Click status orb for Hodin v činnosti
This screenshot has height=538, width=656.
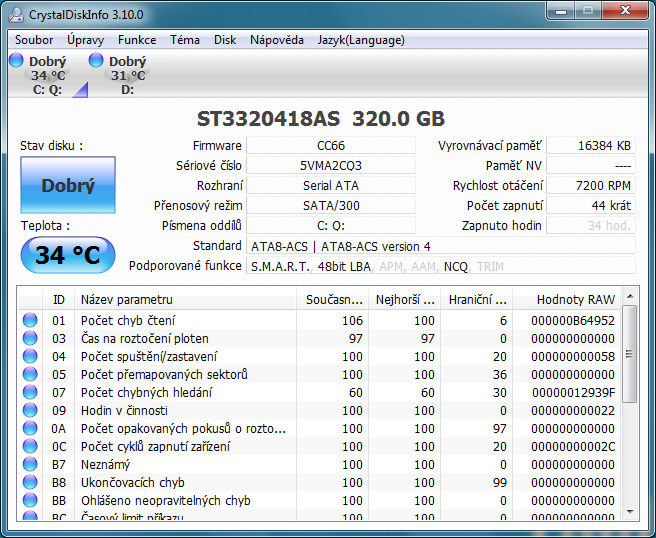(30, 411)
